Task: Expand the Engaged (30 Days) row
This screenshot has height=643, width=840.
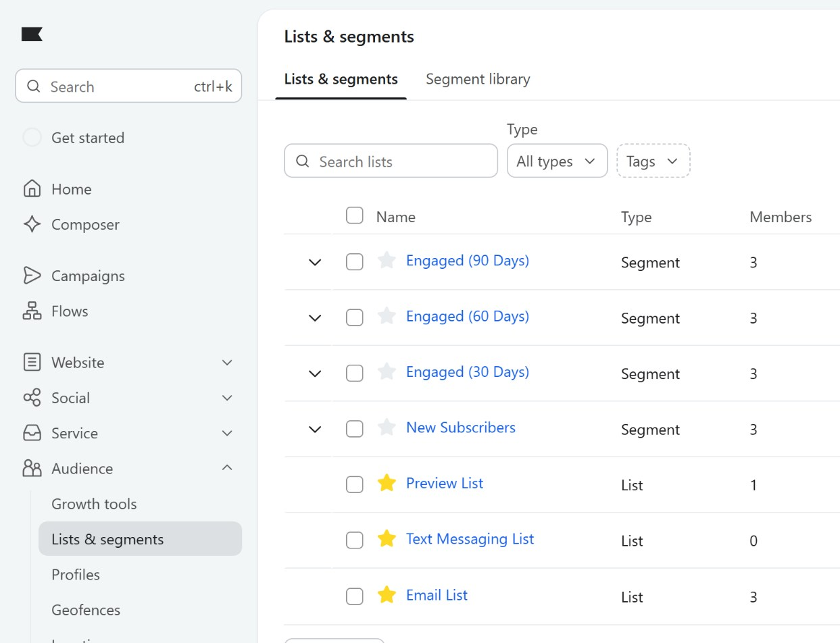Action: (315, 374)
